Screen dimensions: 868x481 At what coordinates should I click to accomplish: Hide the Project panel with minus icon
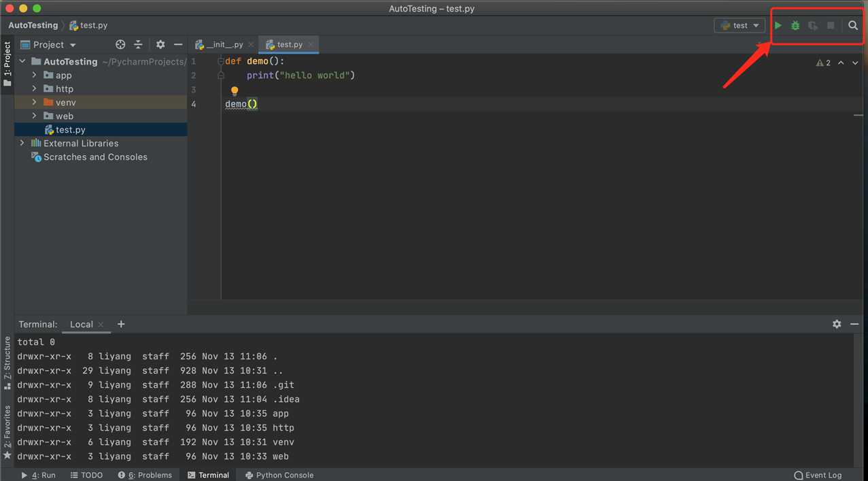(178, 44)
